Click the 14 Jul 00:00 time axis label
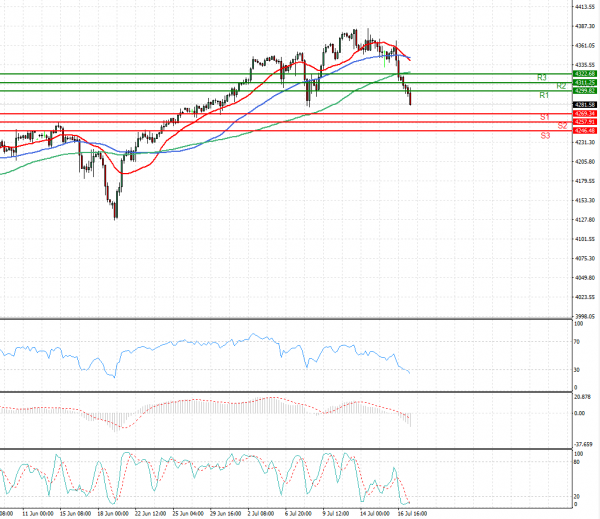The height and width of the screenshot is (519, 600). point(375,514)
